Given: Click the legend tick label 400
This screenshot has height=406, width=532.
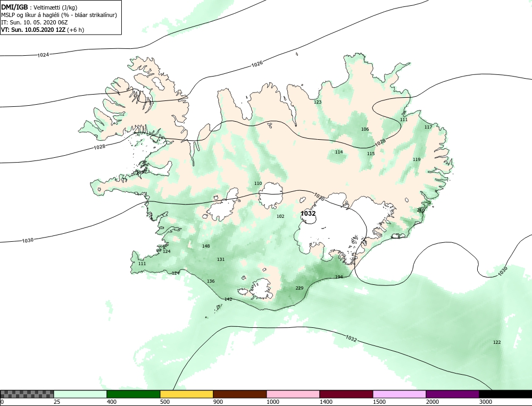Looking at the screenshot, I should point(111,402).
